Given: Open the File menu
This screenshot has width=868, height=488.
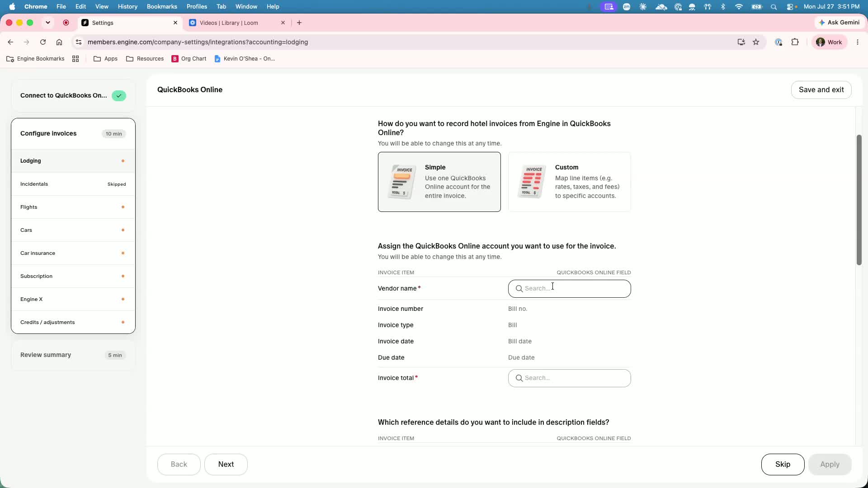Looking at the screenshot, I should tap(61, 6).
